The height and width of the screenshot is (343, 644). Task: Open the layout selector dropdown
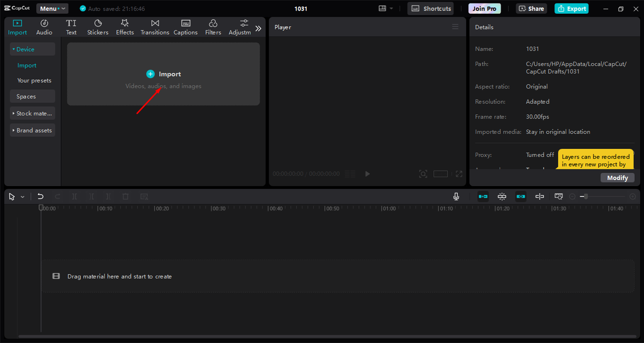point(386,9)
